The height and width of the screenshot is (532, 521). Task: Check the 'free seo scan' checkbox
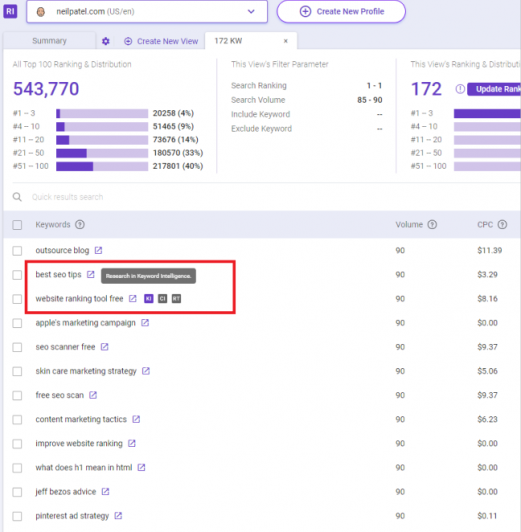[x=17, y=395]
